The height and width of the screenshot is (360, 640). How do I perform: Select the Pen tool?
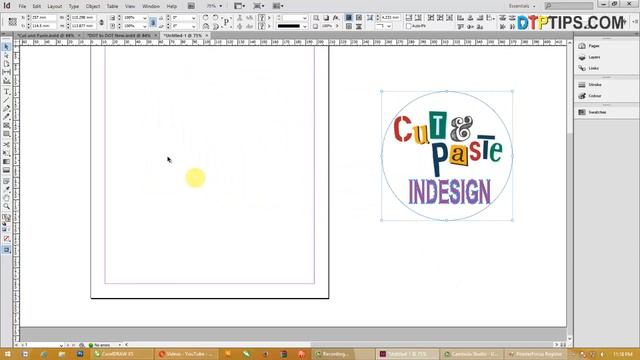(x=6, y=109)
